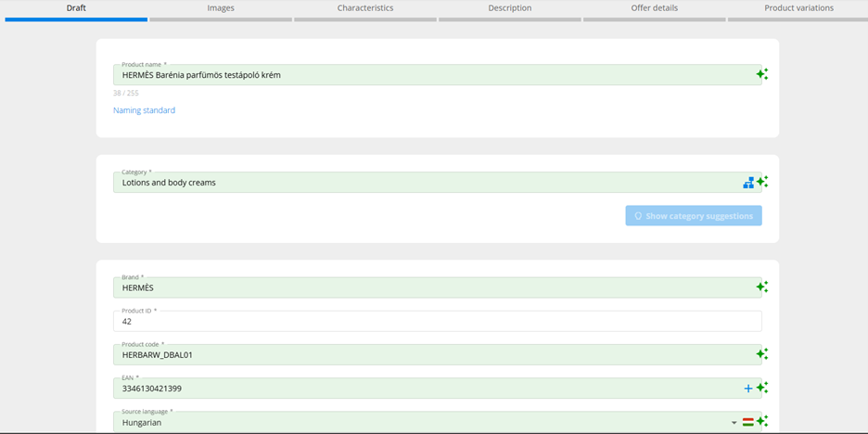Open the category tree browser icon
Image resolution: width=868 pixels, height=434 pixels.
[x=748, y=183]
